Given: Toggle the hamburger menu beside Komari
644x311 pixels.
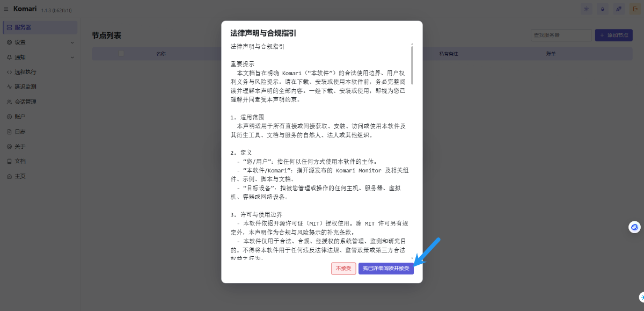Looking at the screenshot, I should [6, 9].
